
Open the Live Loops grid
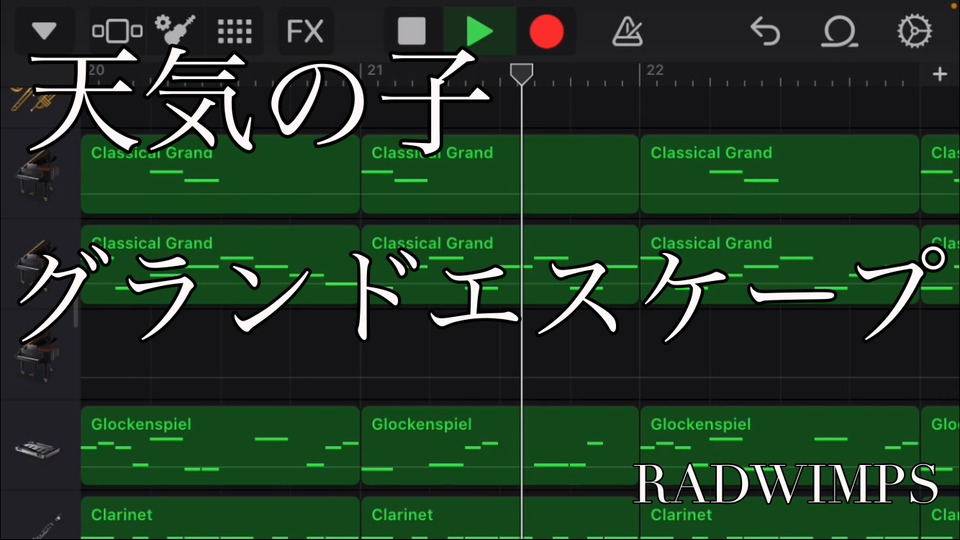[x=235, y=31]
